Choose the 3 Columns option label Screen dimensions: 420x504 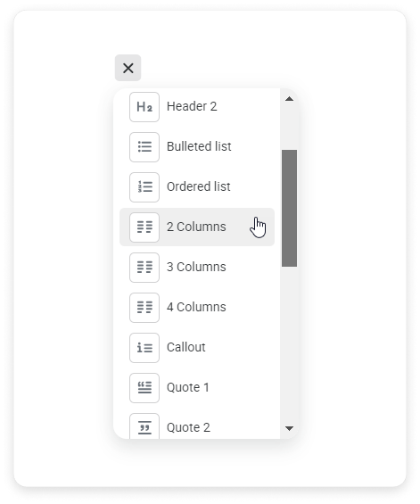pos(196,267)
